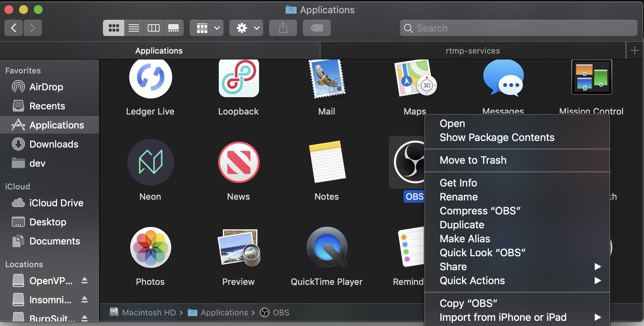Click OBS in the path bar
Viewport: 644px width, 326px height.
point(275,312)
